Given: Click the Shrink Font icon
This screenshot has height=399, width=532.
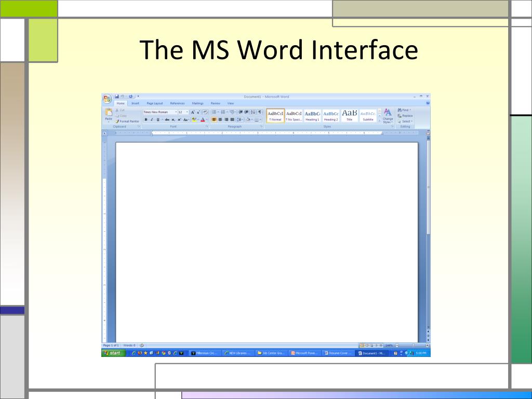Looking at the screenshot, I should (x=199, y=112).
